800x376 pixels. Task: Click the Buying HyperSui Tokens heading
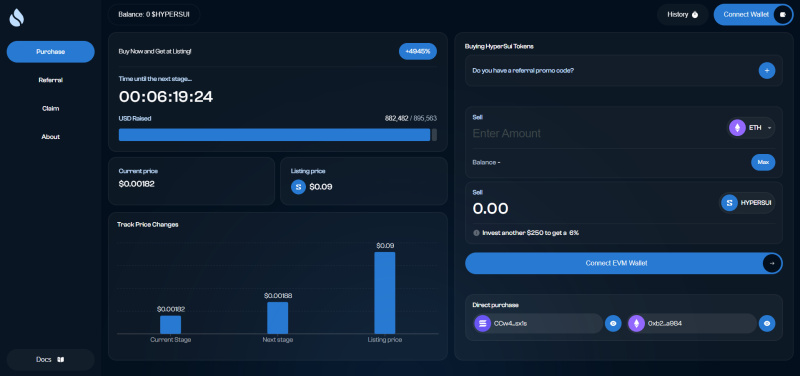click(x=499, y=46)
